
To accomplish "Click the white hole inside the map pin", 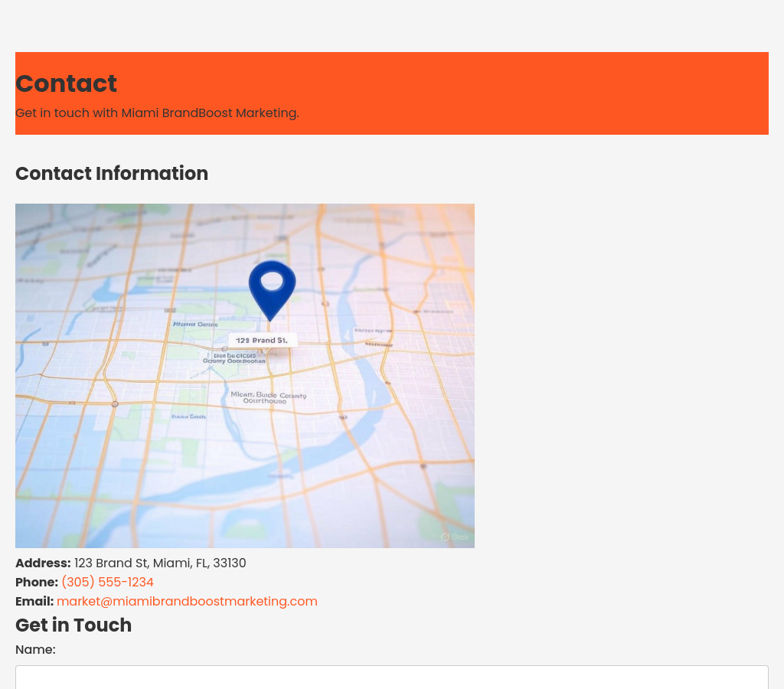I will point(272,282).
